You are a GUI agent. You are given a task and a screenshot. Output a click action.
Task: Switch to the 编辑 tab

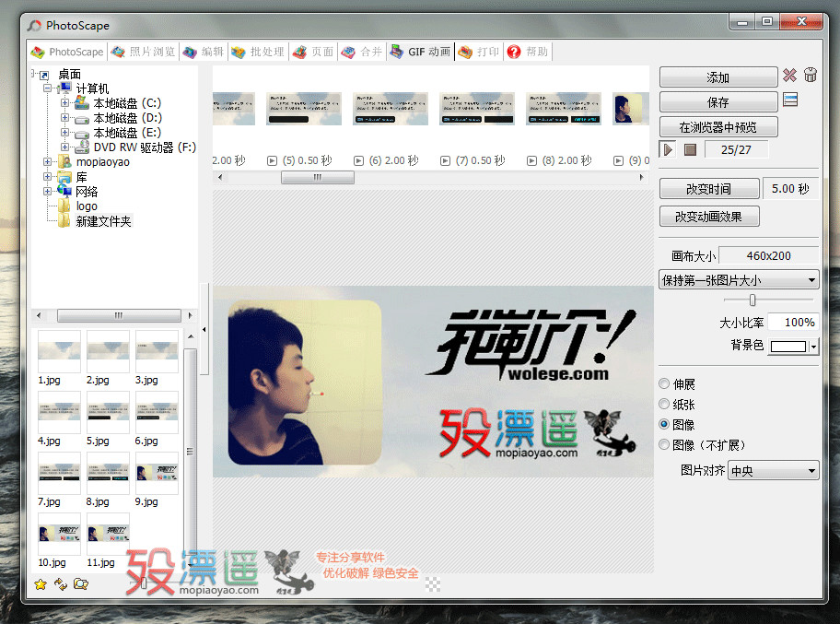[x=204, y=52]
